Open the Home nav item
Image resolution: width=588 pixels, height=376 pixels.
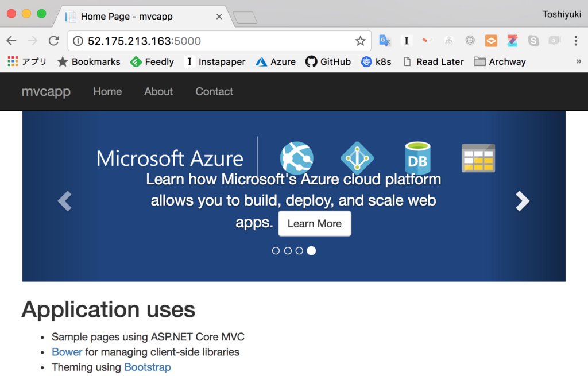pyautogui.click(x=107, y=91)
